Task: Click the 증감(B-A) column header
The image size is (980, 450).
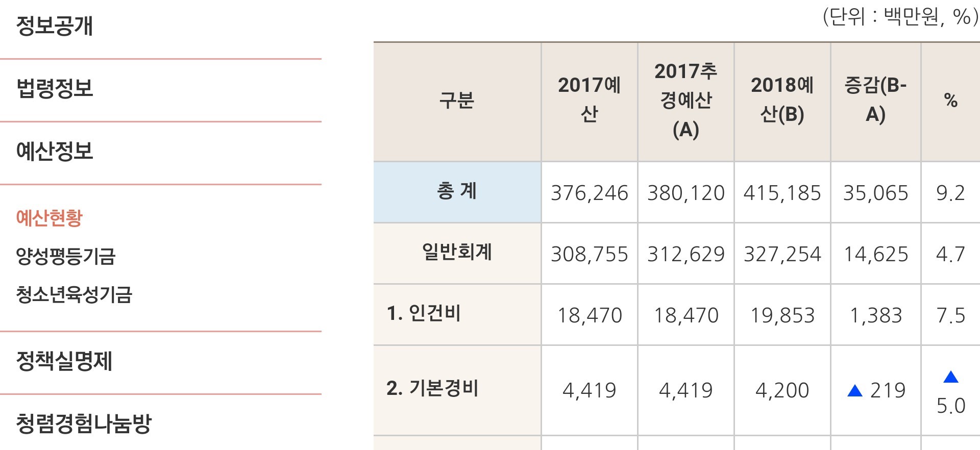Action: point(875,101)
